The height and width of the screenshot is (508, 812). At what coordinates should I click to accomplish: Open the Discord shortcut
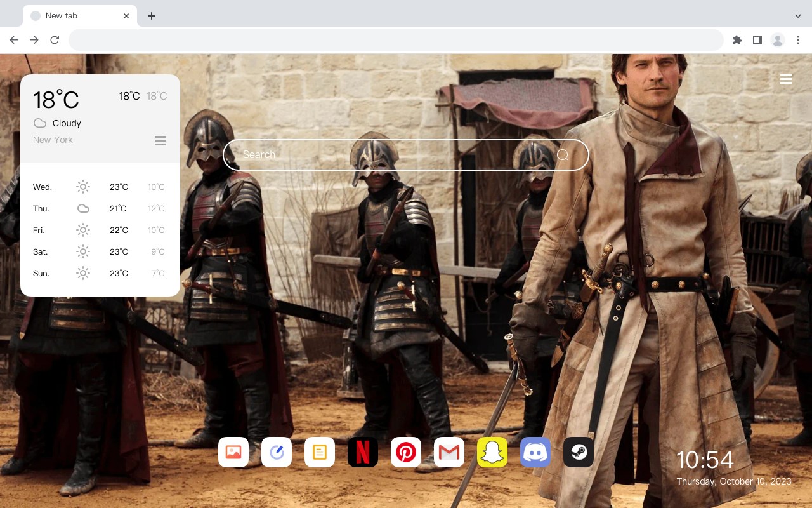point(535,452)
